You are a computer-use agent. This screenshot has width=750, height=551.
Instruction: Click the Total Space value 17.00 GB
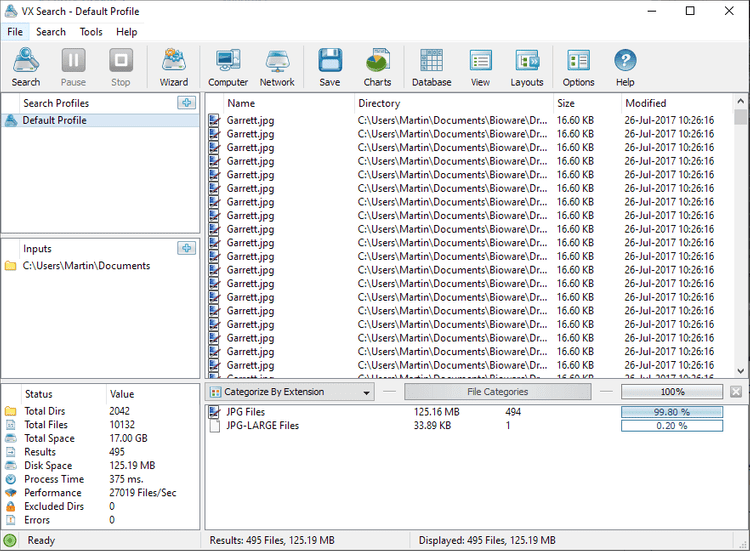click(128, 439)
